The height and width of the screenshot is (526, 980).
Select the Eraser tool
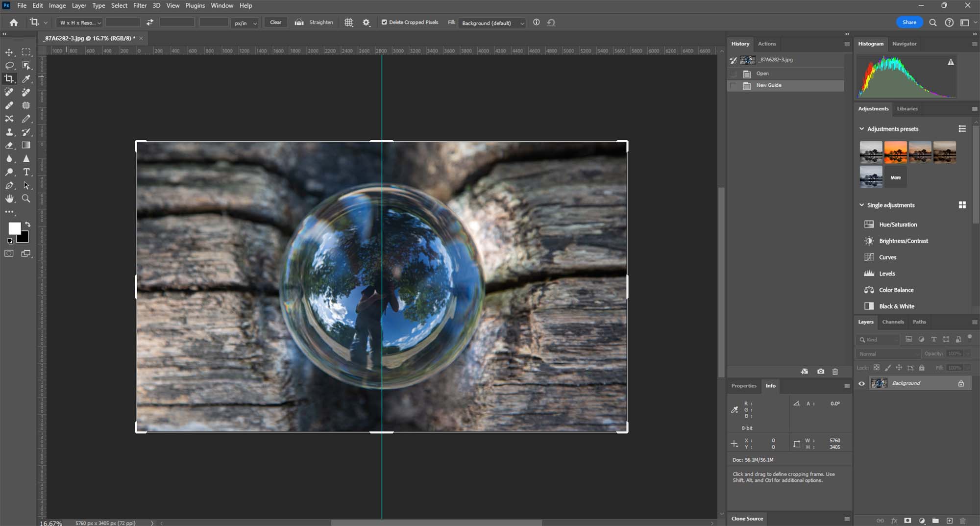[9, 145]
